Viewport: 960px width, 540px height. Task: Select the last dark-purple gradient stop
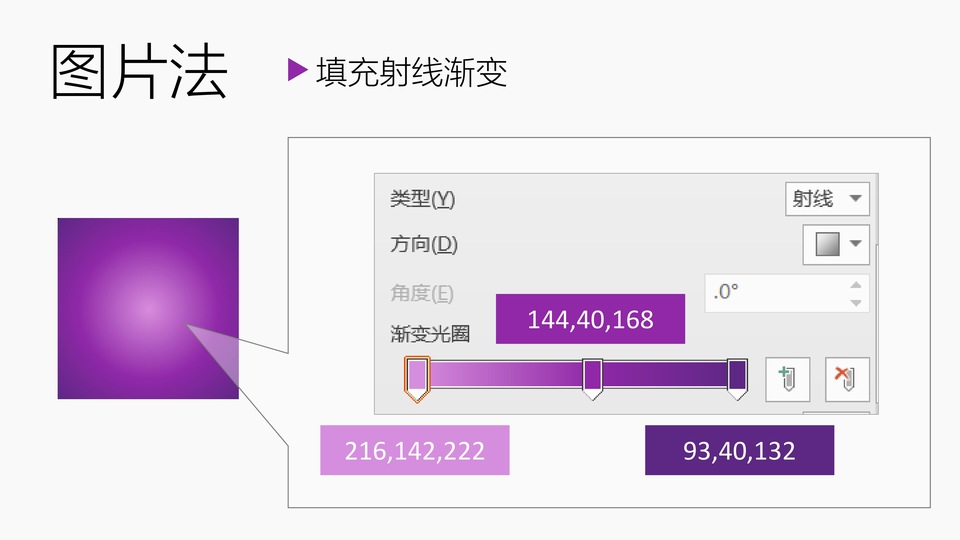pyautogui.click(x=737, y=376)
